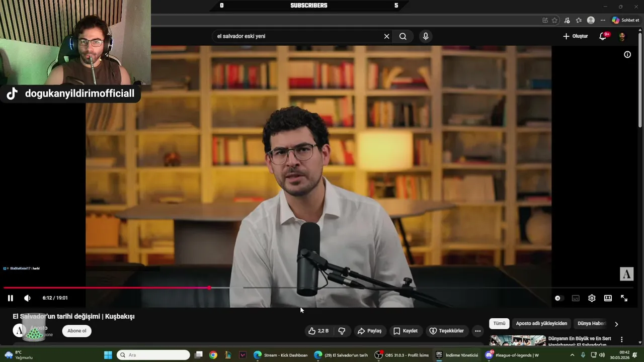Screen dimensions: 644x362
Task: Select 'Aposto adlı yükleyiciden' chip
Action: (x=541, y=323)
